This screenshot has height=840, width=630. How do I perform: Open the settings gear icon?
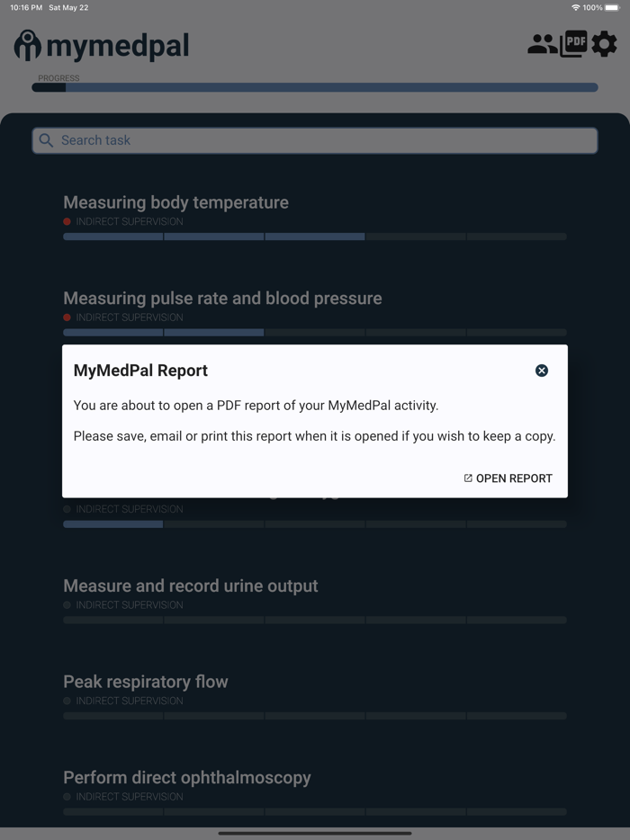(604, 43)
